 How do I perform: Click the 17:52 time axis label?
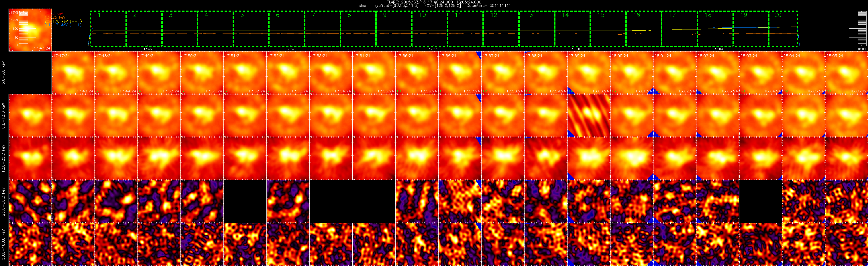(290, 49)
